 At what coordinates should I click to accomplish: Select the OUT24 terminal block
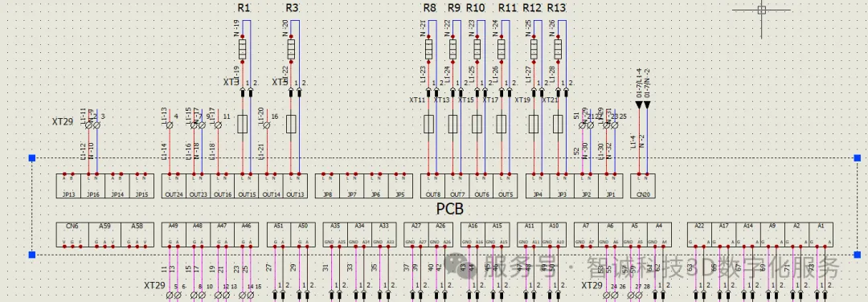click(174, 186)
